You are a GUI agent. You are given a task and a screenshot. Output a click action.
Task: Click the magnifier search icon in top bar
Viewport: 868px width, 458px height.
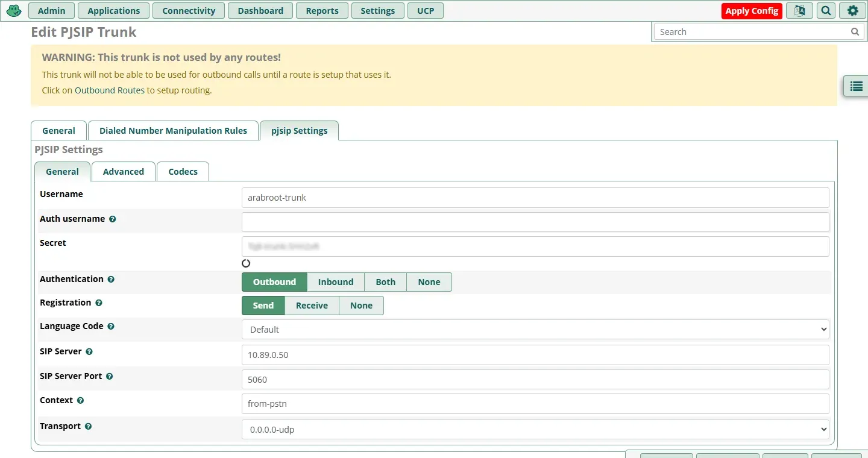[x=826, y=11]
